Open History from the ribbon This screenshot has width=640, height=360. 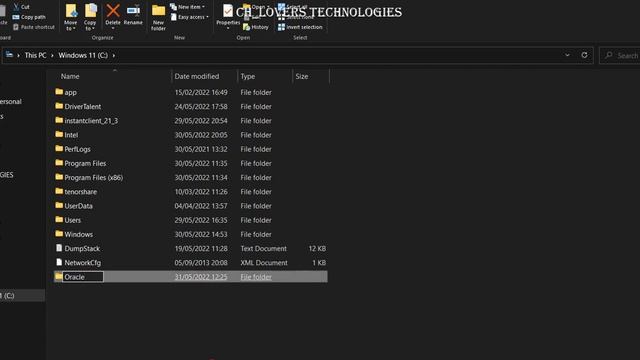point(256,27)
